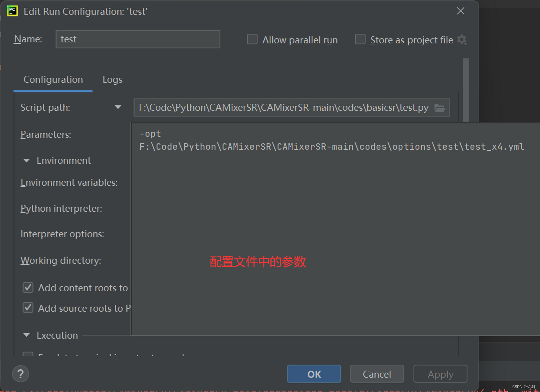Open Store as project file gear settings
This screenshot has width=540, height=392.
(462, 40)
